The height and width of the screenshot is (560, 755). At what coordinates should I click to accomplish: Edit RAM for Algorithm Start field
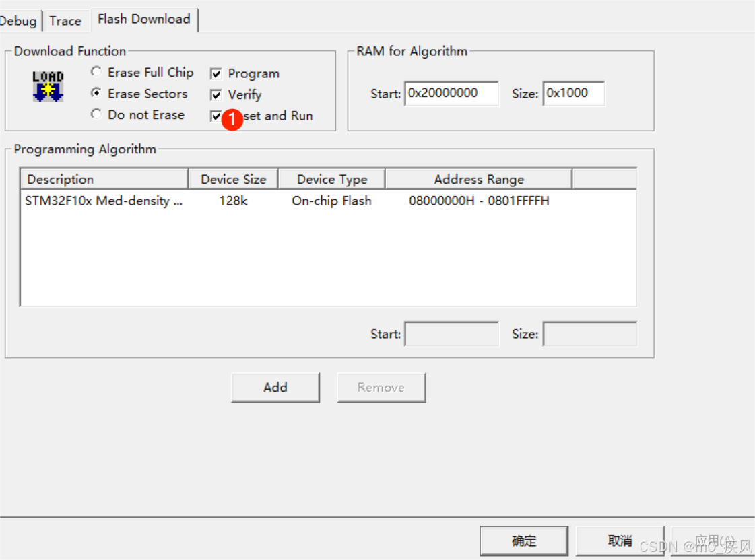click(451, 94)
